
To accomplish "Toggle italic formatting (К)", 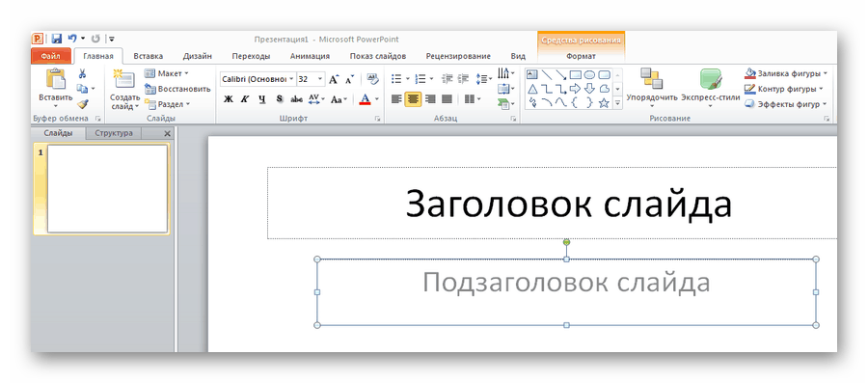I will pyautogui.click(x=245, y=99).
